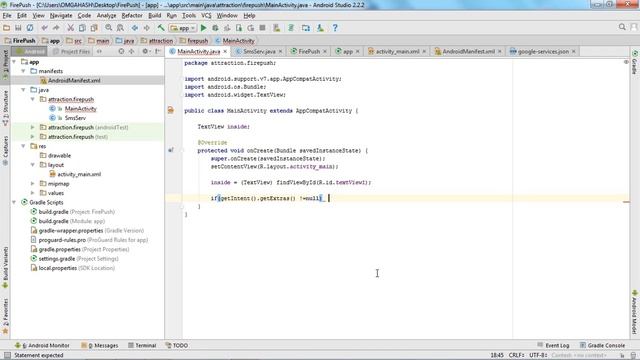This screenshot has width=640, height=360.
Task: Open the Android Monitor tool window
Action: [42, 345]
